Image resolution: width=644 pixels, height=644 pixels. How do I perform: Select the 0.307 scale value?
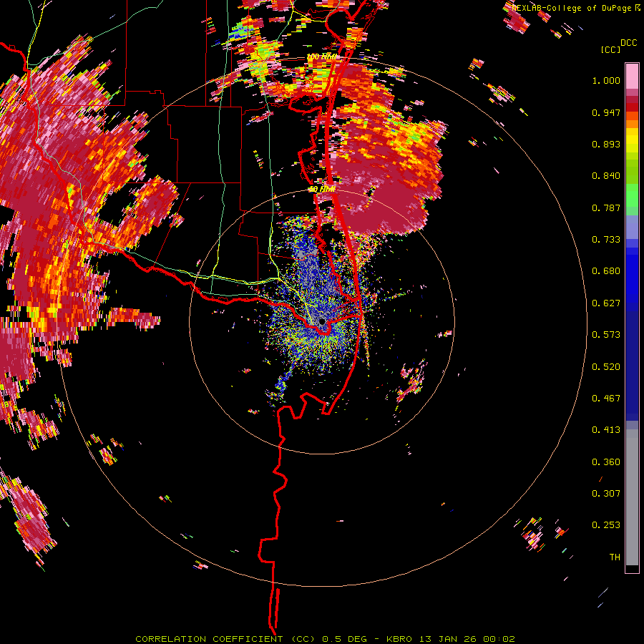point(606,494)
